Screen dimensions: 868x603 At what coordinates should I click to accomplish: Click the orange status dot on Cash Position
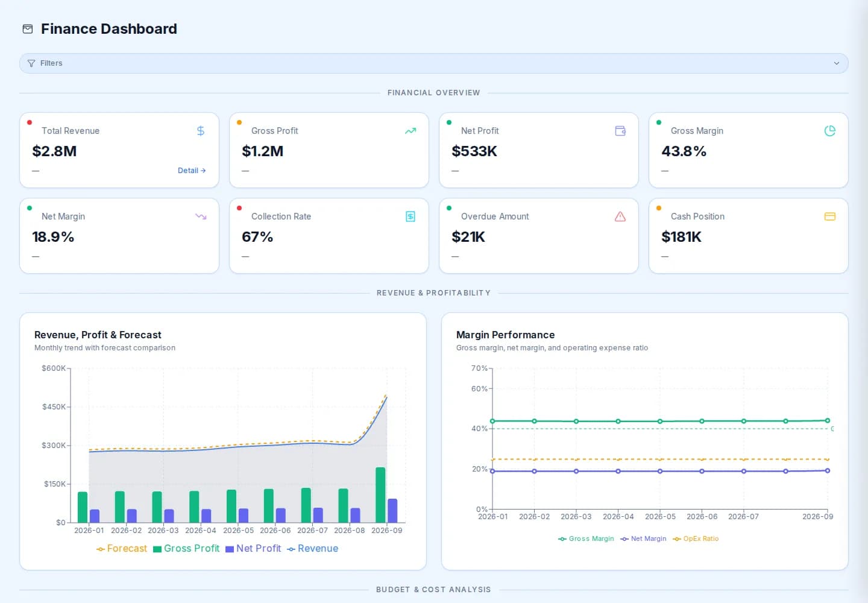pyautogui.click(x=659, y=208)
